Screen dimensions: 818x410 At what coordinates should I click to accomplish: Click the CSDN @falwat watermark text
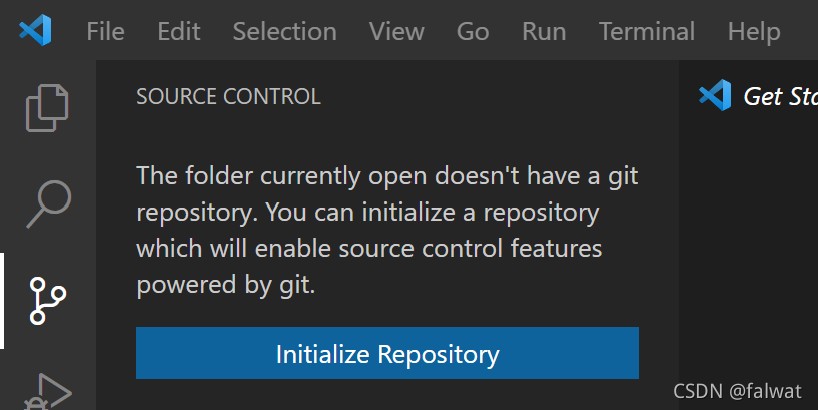737,391
